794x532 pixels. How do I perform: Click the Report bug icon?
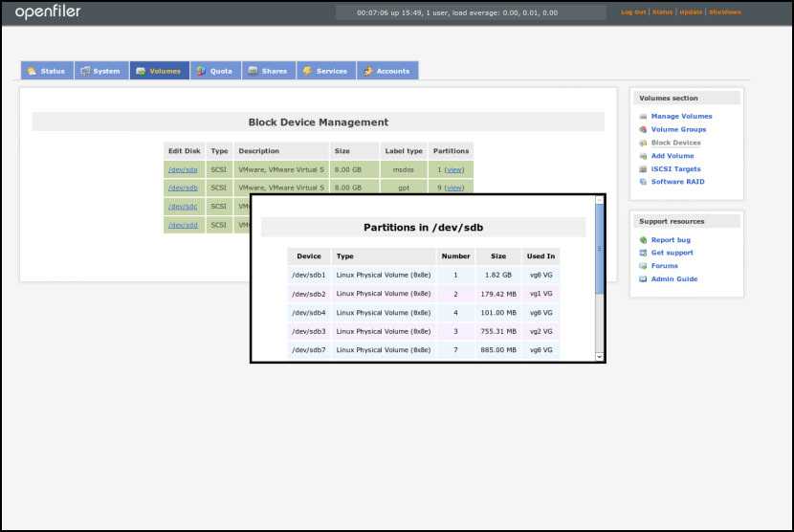pos(643,240)
